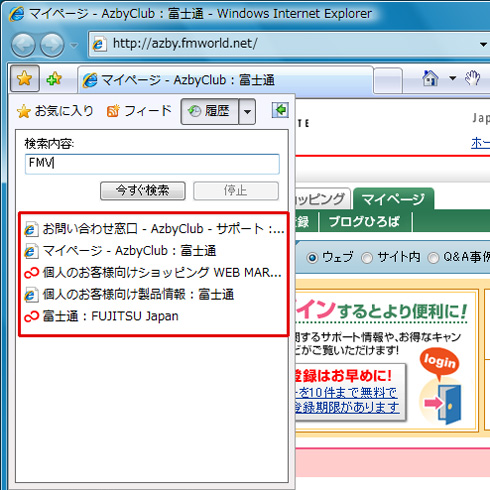This screenshot has height=490, width=490.
Task: Select the サイト内 radio button
Action: [367, 258]
